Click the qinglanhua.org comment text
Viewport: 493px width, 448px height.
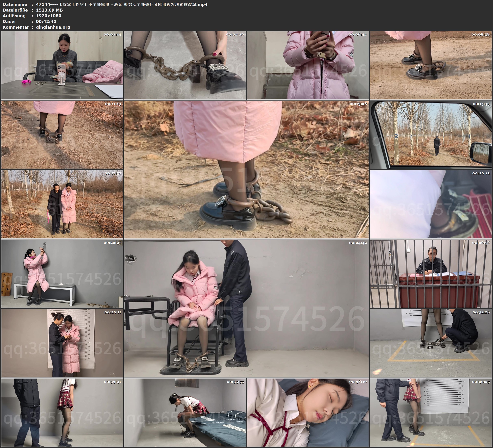[53, 27]
